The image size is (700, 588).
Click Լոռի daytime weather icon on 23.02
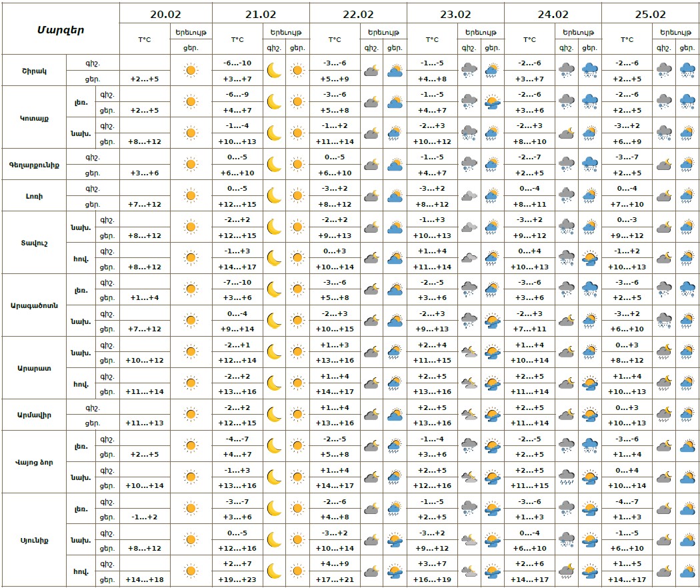pyautogui.click(x=492, y=195)
